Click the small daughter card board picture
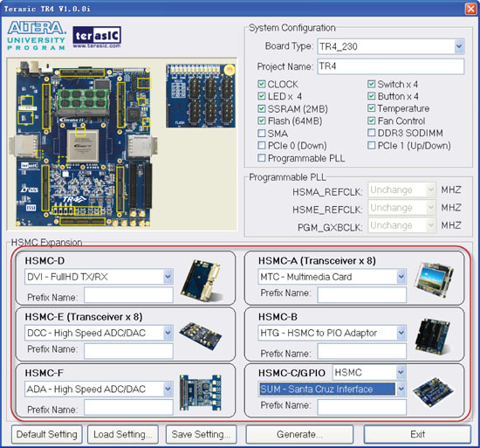 coord(201,95)
